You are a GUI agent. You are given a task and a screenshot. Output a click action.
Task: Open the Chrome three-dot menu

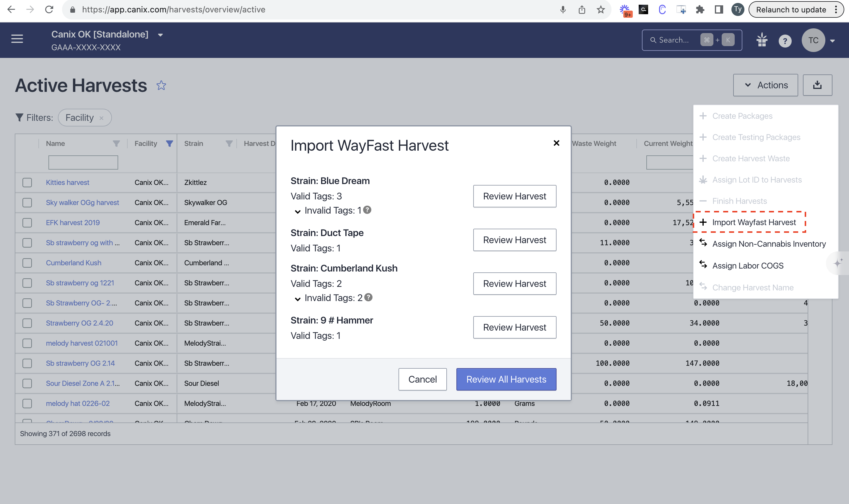pos(836,9)
